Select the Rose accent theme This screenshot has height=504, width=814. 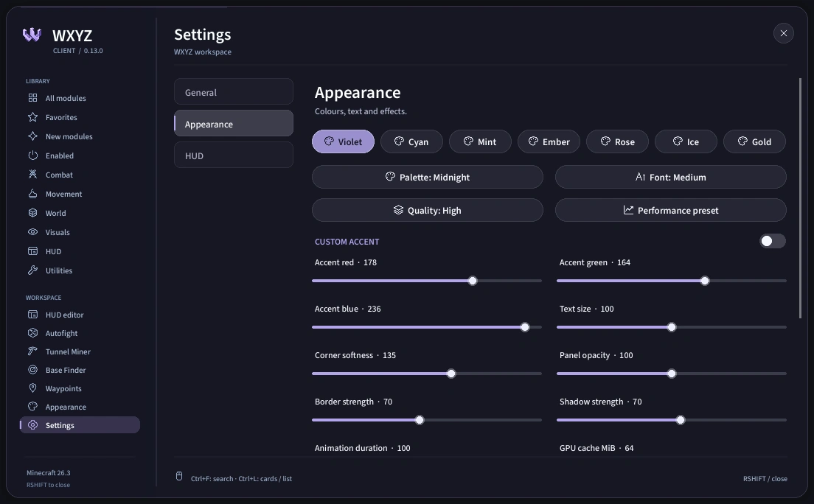(617, 141)
